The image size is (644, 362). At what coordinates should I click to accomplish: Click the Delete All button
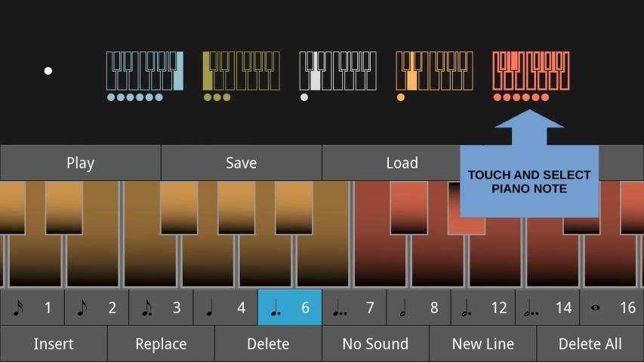pos(590,344)
